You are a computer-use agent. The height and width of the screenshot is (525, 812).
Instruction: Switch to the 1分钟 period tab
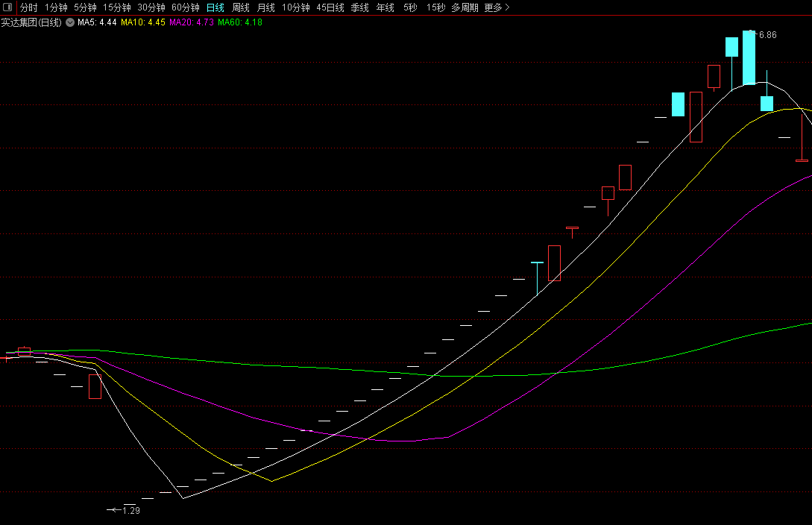click(56, 7)
